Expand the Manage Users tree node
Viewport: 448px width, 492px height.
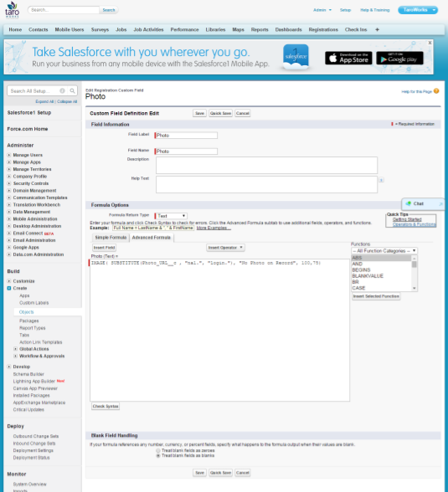(9, 155)
